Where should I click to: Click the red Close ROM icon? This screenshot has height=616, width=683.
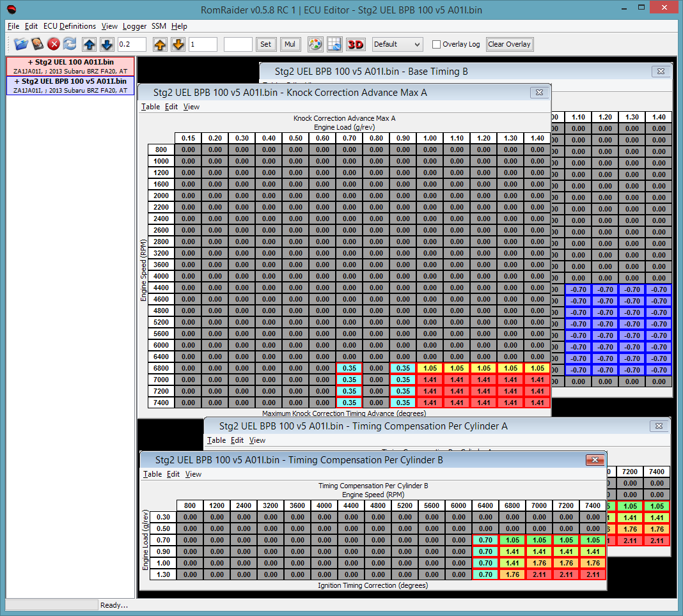[54, 44]
